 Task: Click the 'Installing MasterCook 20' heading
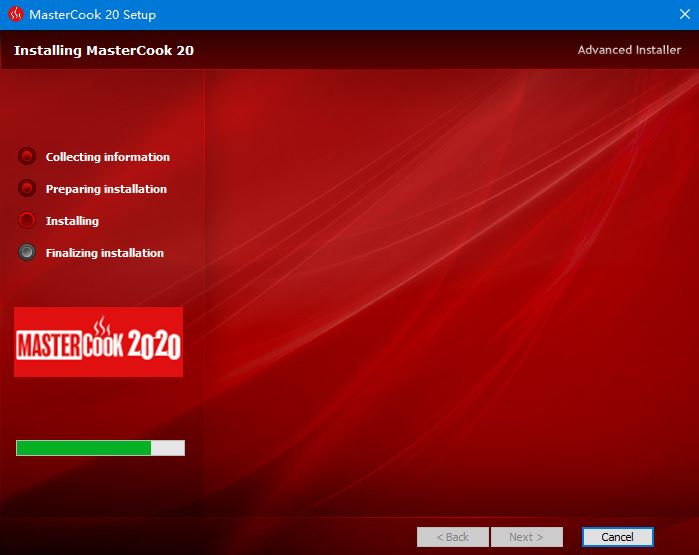104,50
